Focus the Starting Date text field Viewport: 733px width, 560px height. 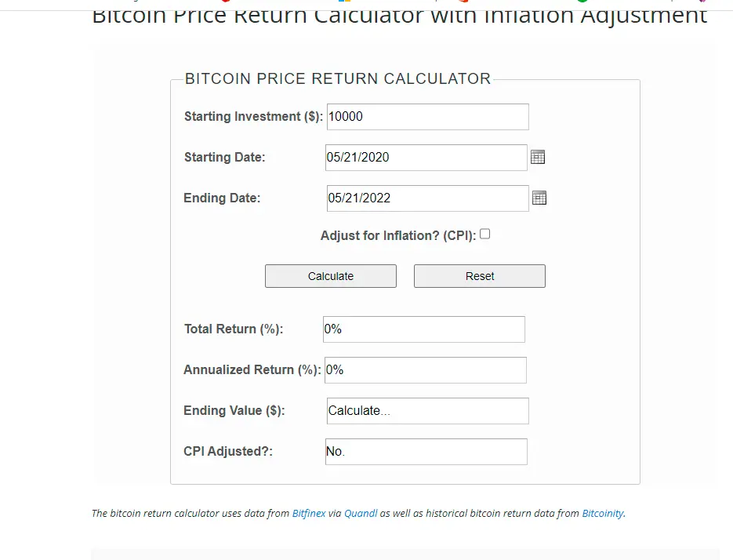tap(426, 158)
